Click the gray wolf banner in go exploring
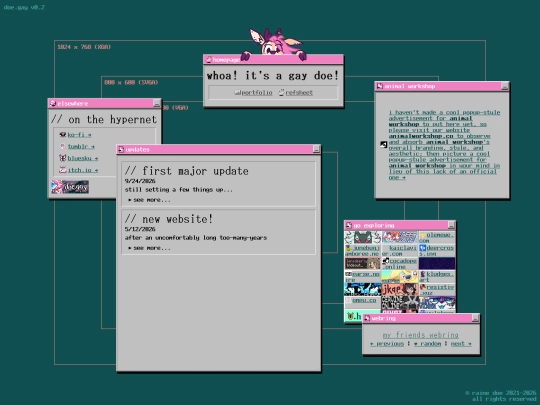This screenshot has width=540, height=405. click(363, 237)
